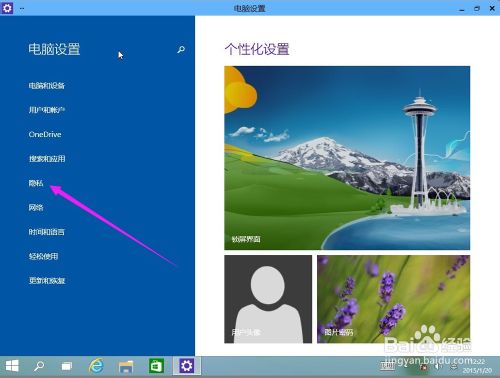
Task: Open 搜索和应用 settings category
Action: (47, 159)
